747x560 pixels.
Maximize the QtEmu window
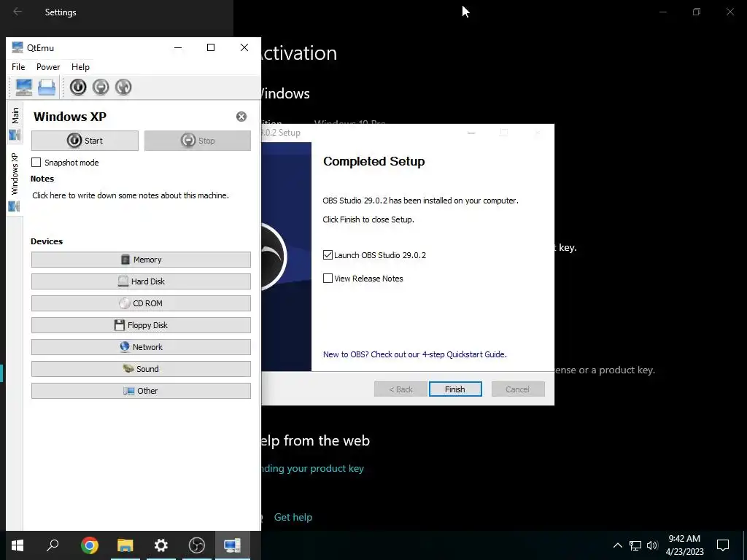coord(211,47)
